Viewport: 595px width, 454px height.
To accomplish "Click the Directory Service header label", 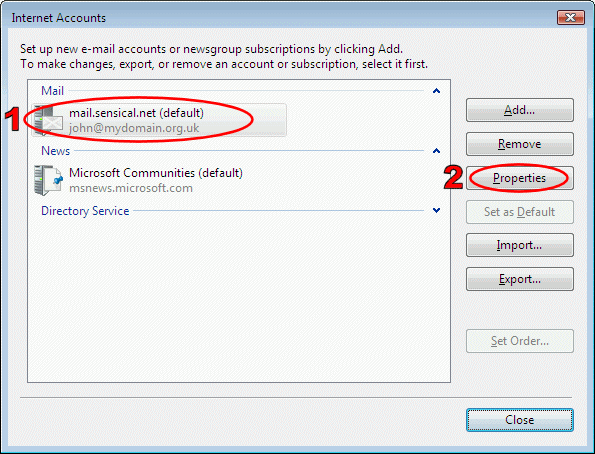I will click(x=85, y=211).
